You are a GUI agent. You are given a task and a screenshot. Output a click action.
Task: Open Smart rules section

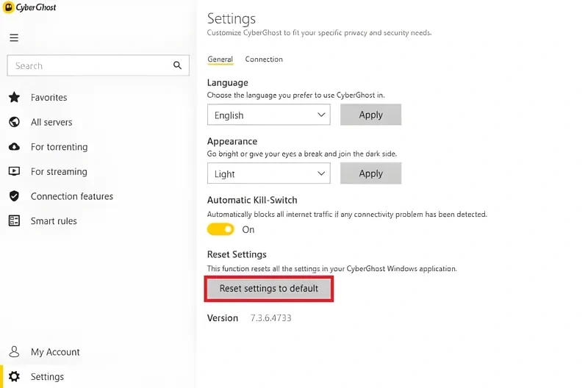pos(54,221)
